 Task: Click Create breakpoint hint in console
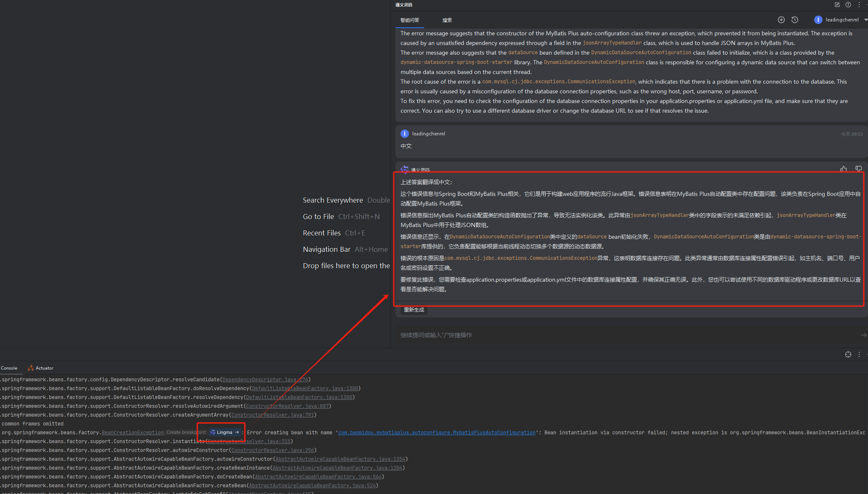186,432
